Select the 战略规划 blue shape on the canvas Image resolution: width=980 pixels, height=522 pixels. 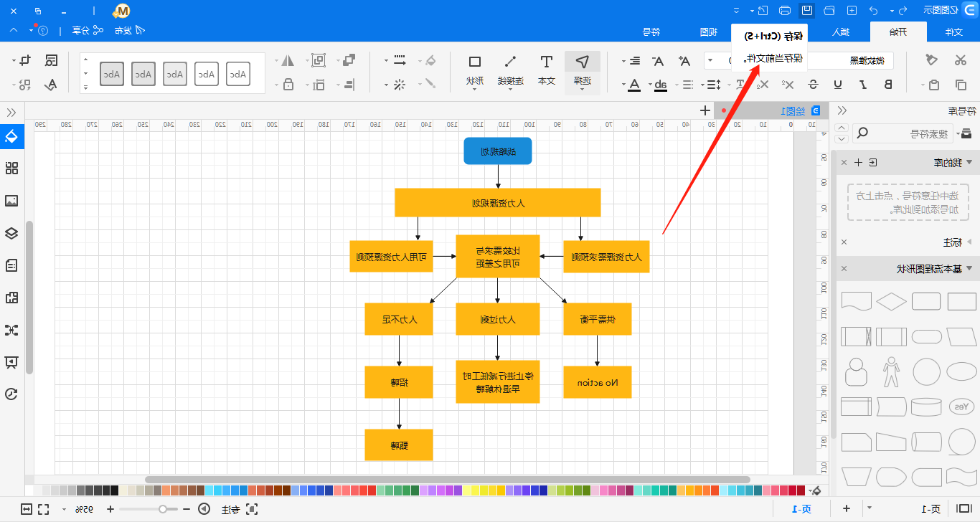pyautogui.click(x=498, y=151)
